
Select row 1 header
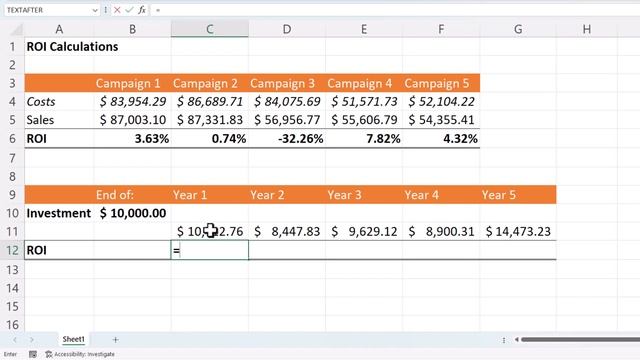[x=12, y=47]
